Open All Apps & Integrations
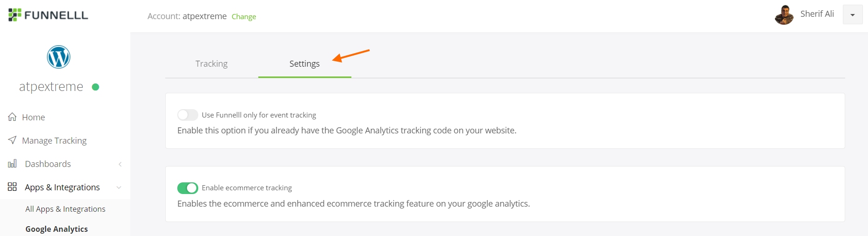868x236 pixels. pos(65,209)
